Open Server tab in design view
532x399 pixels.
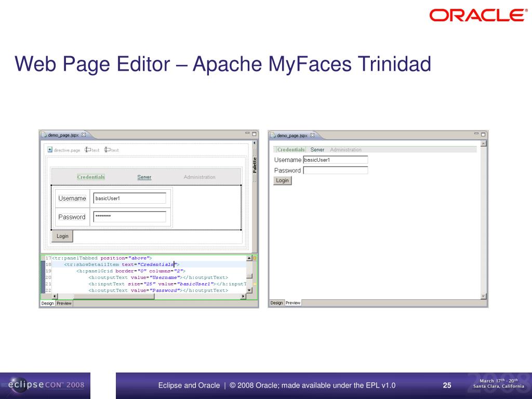pyautogui.click(x=144, y=177)
